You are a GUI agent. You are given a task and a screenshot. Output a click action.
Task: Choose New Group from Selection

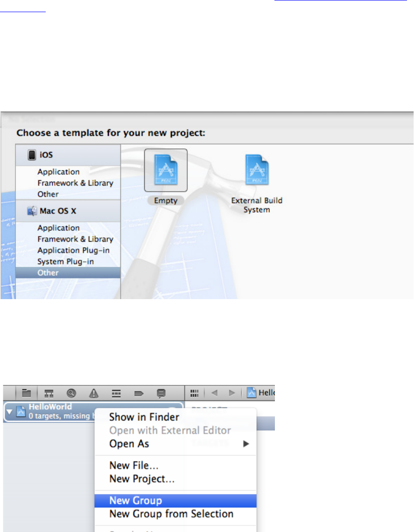click(175, 514)
